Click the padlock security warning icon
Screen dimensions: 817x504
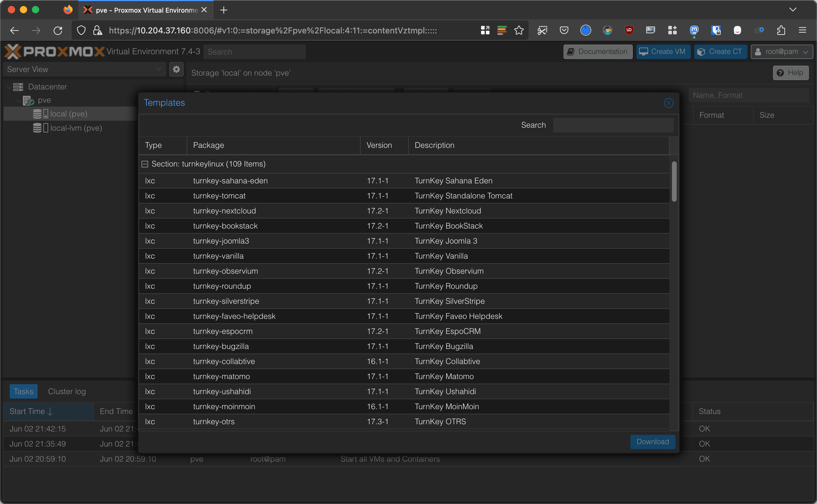pos(97,31)
